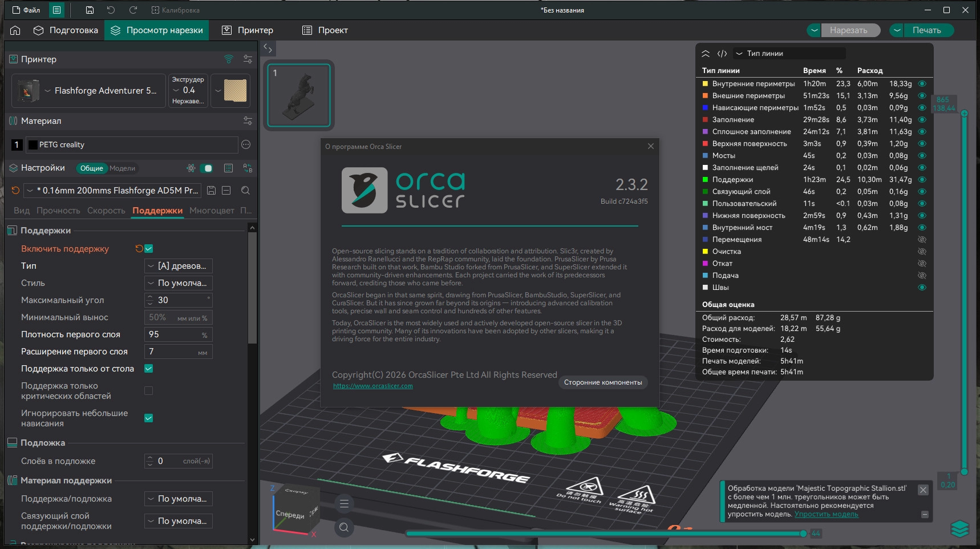
Task: Open the Файл menu
Action: pyautogui.click(x=26, y=10)
